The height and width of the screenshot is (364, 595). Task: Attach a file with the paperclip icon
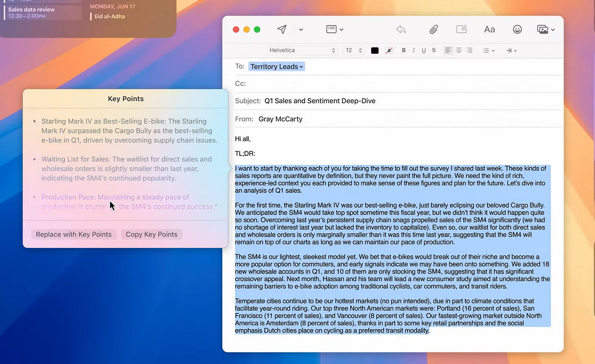pos(433,29)
